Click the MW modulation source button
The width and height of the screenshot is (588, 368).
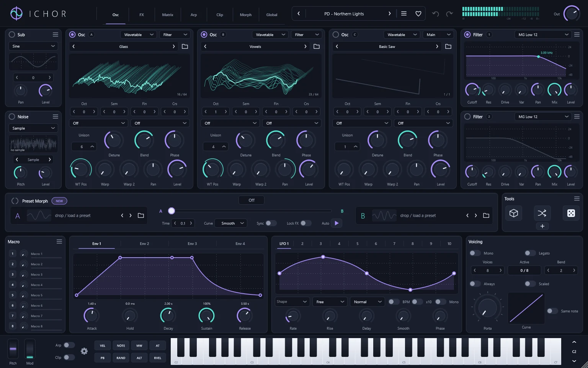[x=139, y=345]
